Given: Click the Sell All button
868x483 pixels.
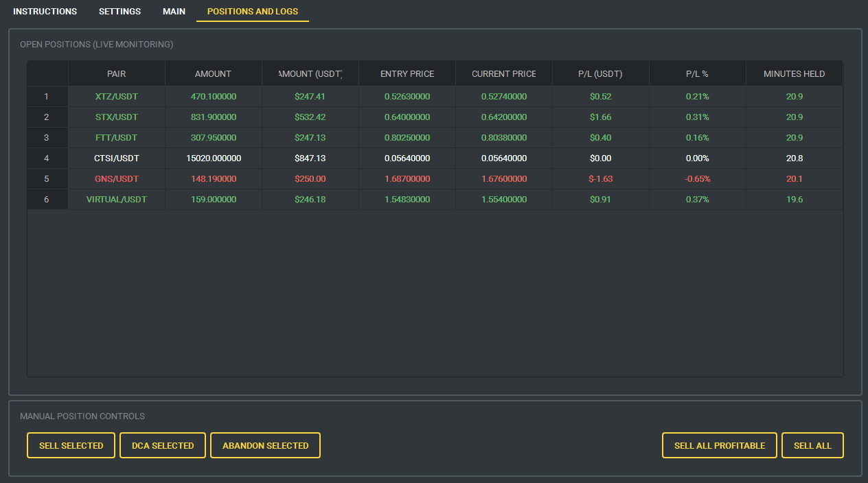Looking at the screenshot, I should 812,445.
